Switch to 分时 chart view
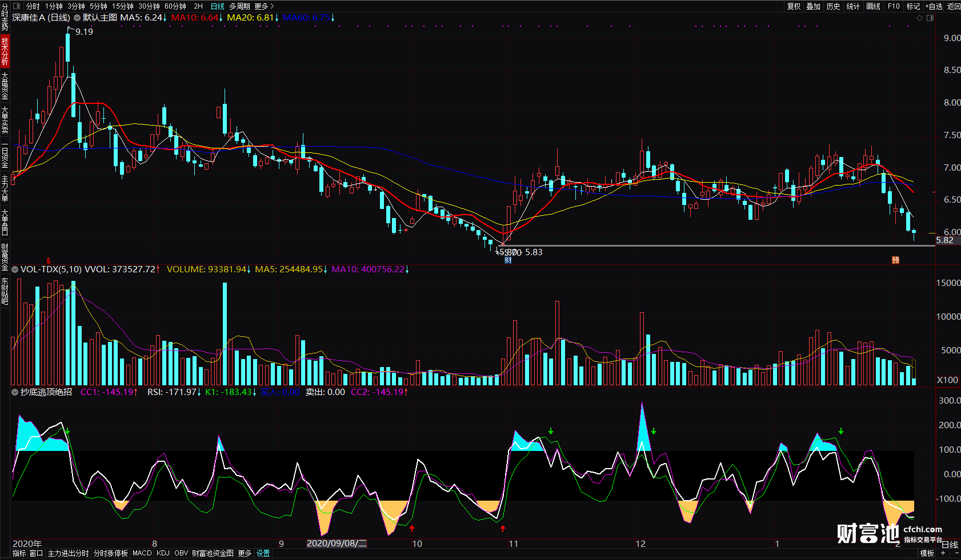Screen dimensions: 961x560 coord(33,6)
